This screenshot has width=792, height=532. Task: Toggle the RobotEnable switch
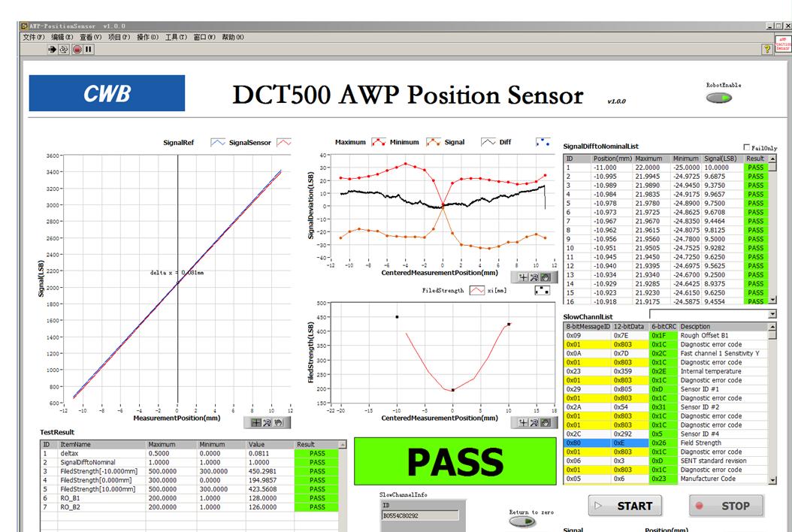click(719, 98)
